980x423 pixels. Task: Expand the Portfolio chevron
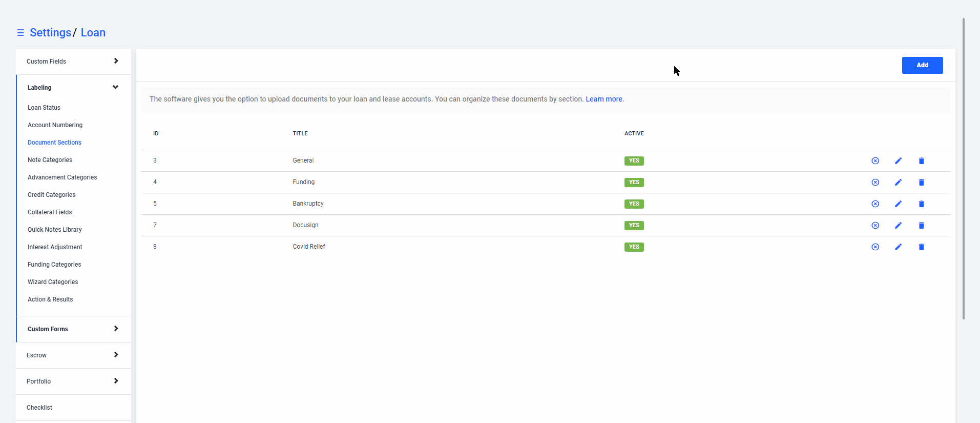116,381
